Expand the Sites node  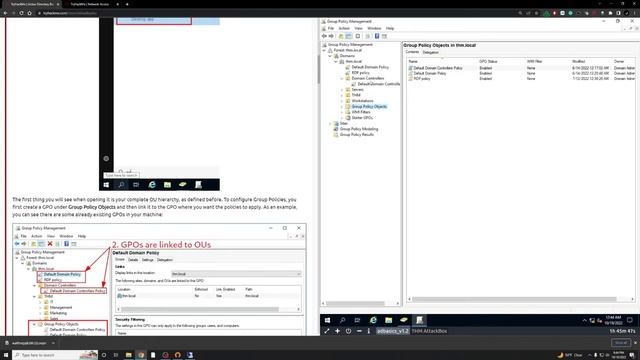pyautogui.click(x=331, y=123)
